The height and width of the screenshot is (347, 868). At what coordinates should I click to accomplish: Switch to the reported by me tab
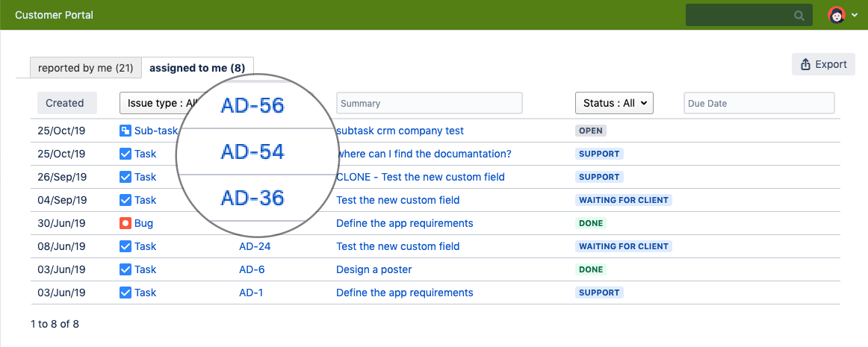click(85, 68)
